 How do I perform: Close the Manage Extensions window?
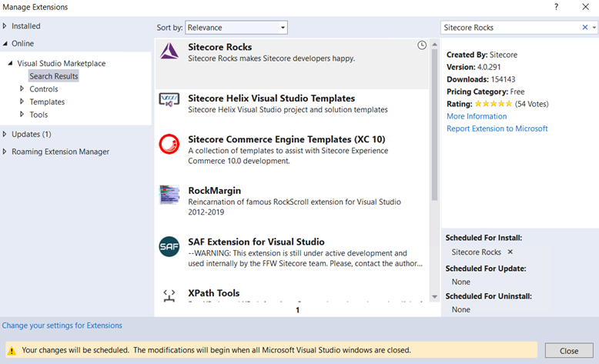(x=586, y=7)
